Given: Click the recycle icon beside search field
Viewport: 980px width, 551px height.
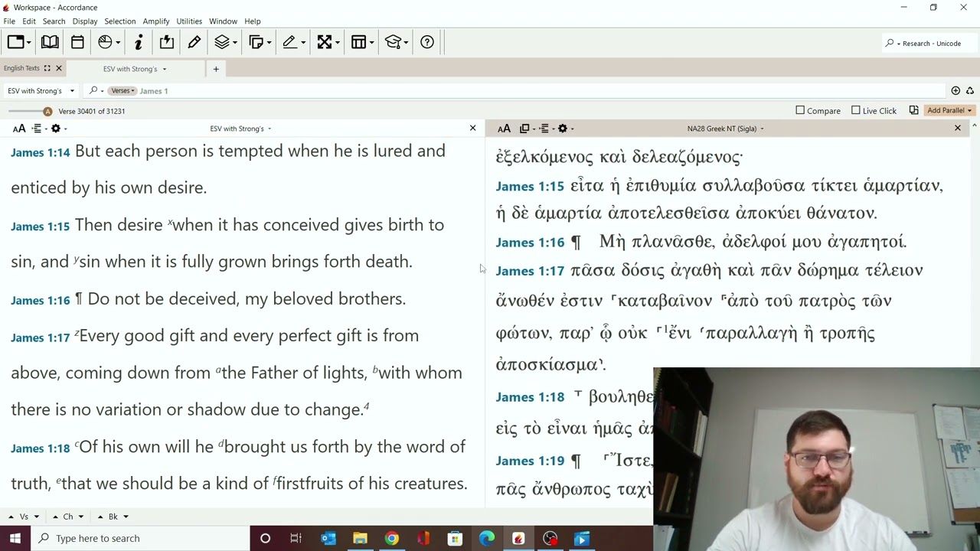Looking at the screenshot, I should pyautogui.click(x=969, y=90).
